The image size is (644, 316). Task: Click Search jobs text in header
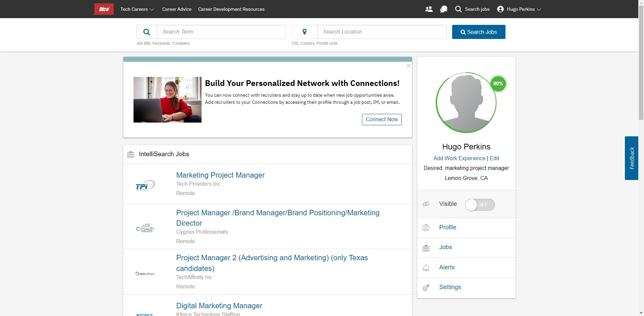coord(477,9)
